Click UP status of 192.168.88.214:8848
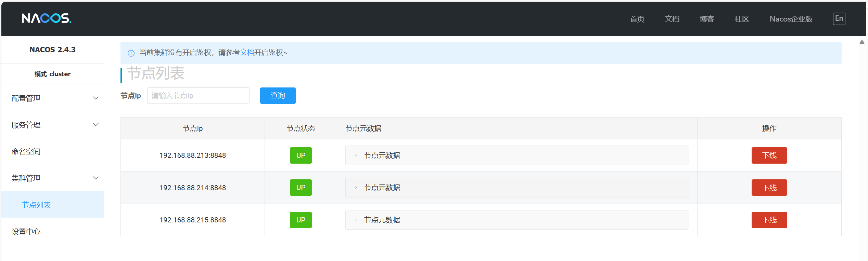This screenshot has height=261, width=868. tap(301, 188)
